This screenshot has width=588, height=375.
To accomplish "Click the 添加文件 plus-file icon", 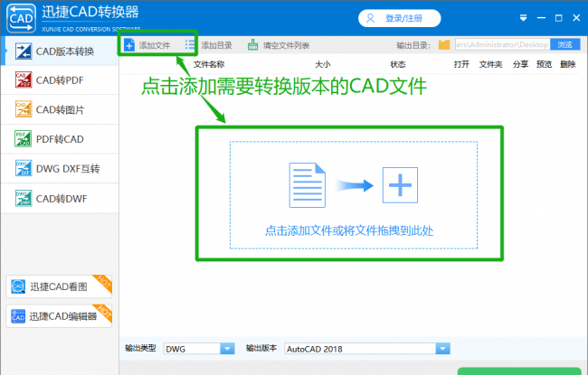I will 129,45.
